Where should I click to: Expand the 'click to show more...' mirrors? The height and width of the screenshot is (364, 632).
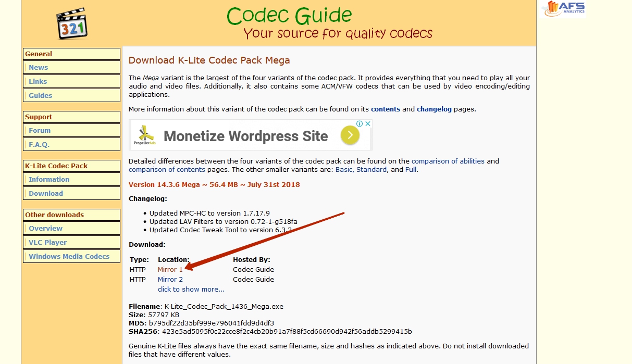click(191, 290)
